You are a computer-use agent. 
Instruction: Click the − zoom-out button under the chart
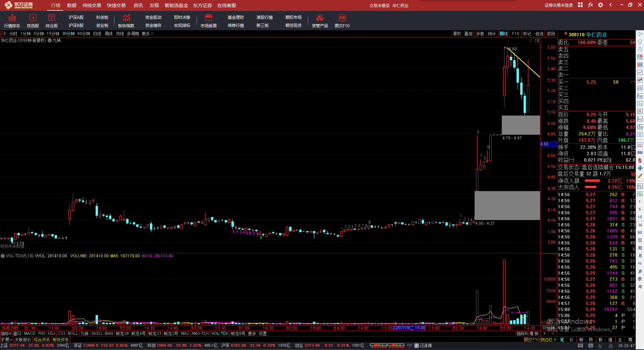click(x=553, y=334)
